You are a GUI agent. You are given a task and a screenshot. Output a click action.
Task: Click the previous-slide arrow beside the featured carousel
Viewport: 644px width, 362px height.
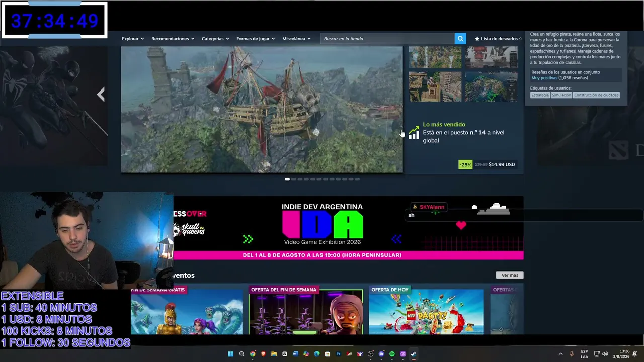[101, 95]
